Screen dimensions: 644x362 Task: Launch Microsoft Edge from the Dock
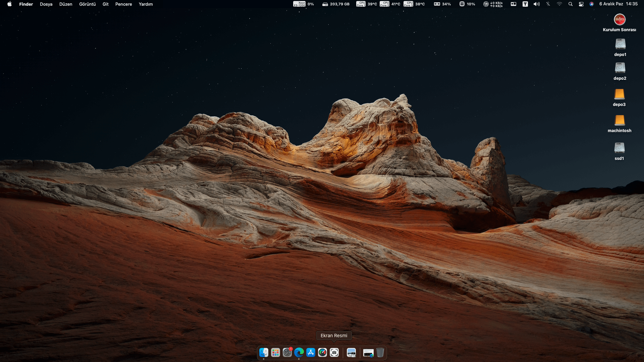pyautogui.click(x=299, y=353)
